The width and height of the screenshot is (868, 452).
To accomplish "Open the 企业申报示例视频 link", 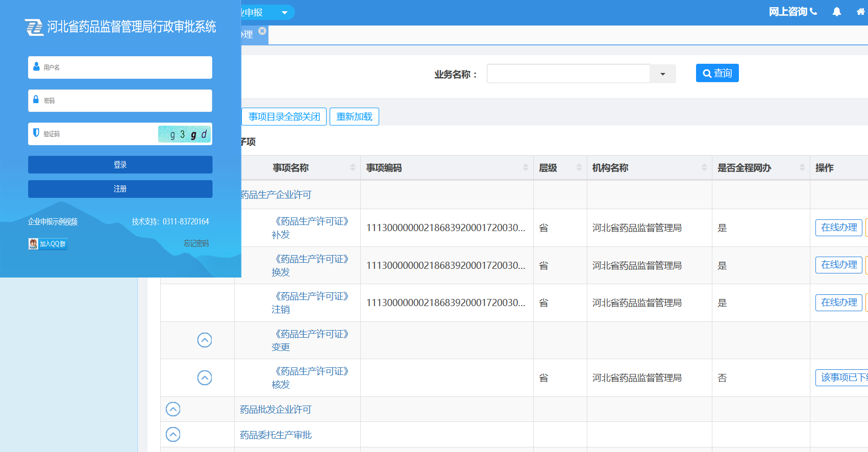I will 53,222.
